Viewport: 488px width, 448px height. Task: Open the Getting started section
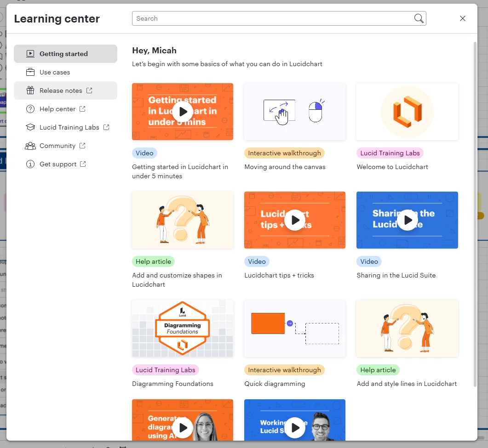click(65, 54)
